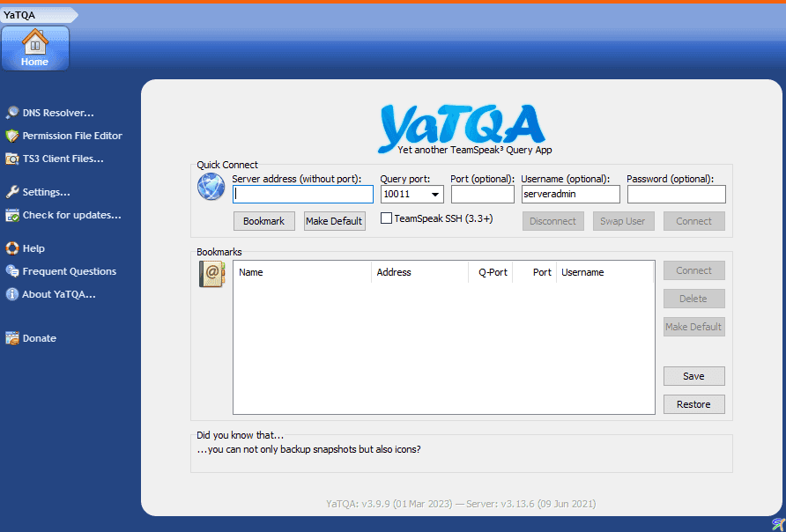Focus the Password (optional) input field
Screen dimensions: 786x532
(x=676, y=195)
